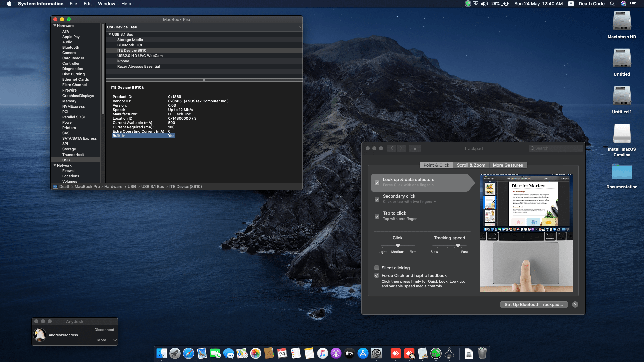This screenshot has width=644, height=362.
Task: Open Podcasts from the Dock
Action: click(336, 353)
